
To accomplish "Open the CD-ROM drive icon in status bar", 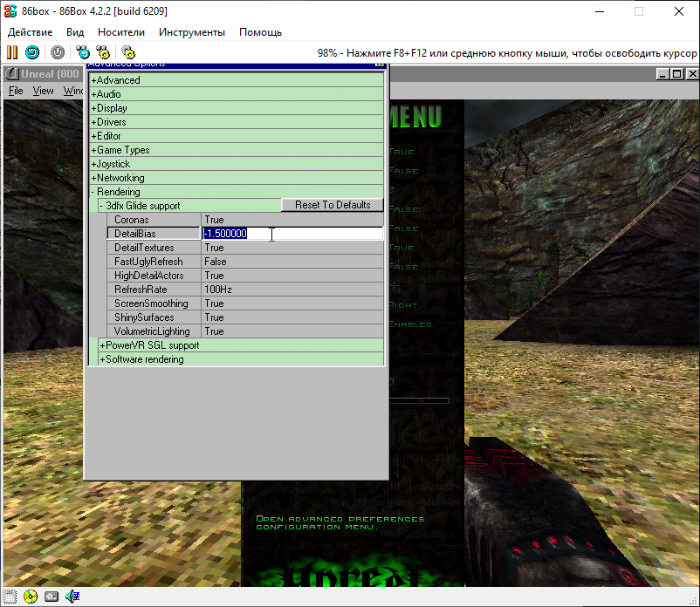I will tap(31, 597).
